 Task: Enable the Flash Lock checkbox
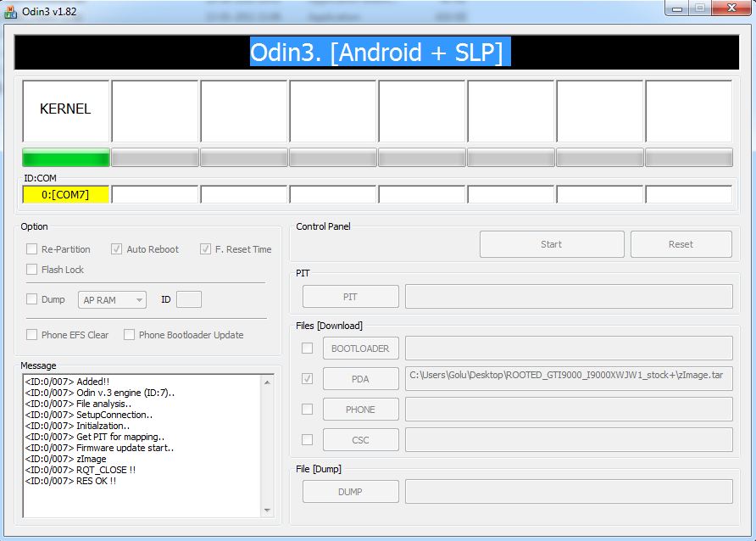point(31,270)
